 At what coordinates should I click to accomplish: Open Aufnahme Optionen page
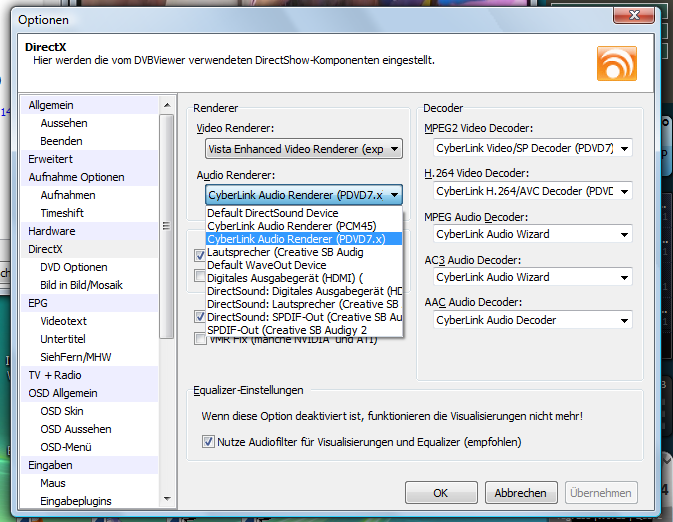click(x=90, y=177)
